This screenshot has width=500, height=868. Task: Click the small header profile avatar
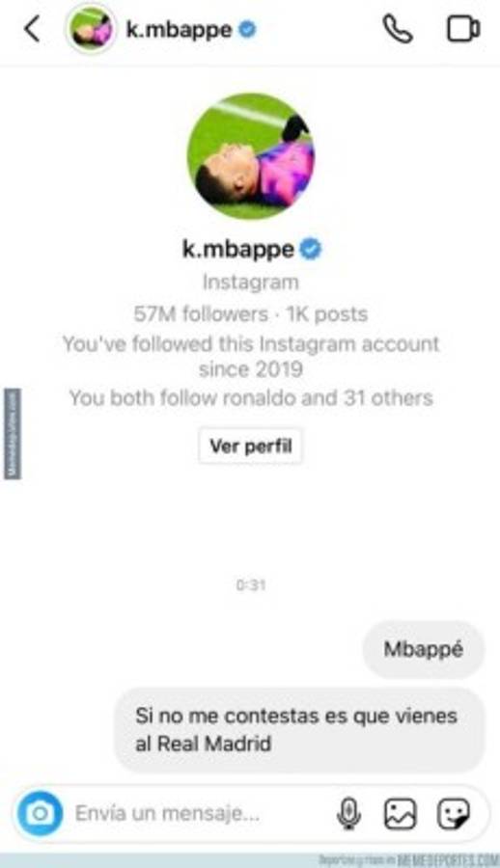point(91,30)
